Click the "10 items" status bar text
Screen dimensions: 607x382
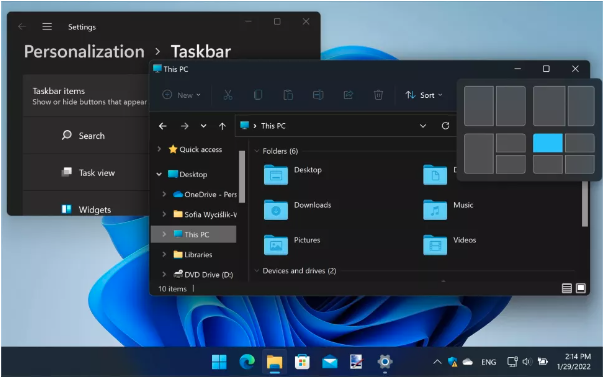coord(172,289)
